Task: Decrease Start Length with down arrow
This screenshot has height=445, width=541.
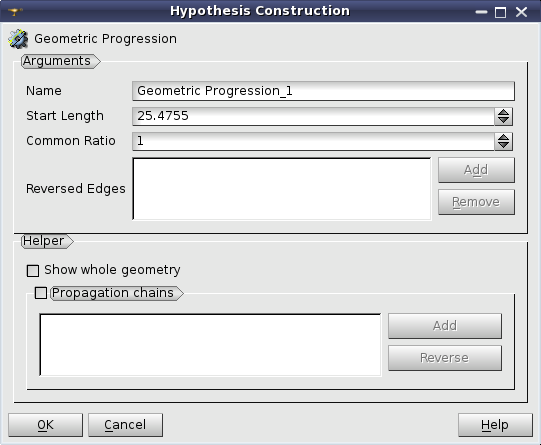Action: click(x=503, y=120)
